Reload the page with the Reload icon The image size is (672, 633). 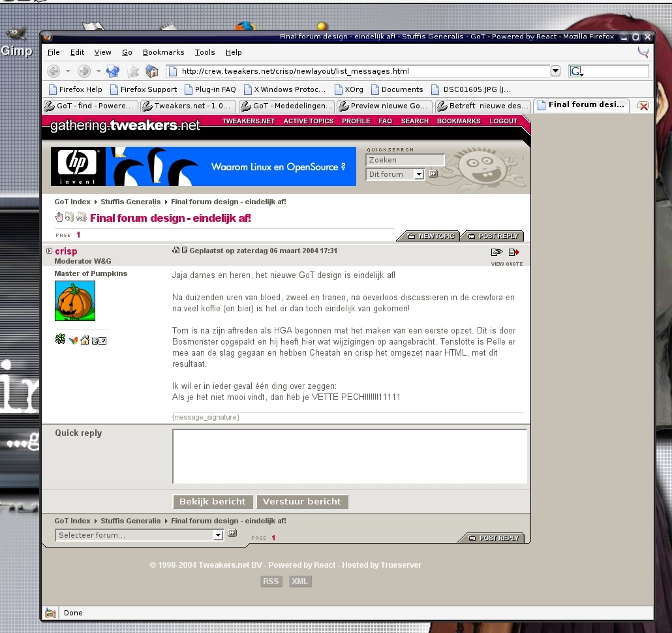click(x=113, y=71)
